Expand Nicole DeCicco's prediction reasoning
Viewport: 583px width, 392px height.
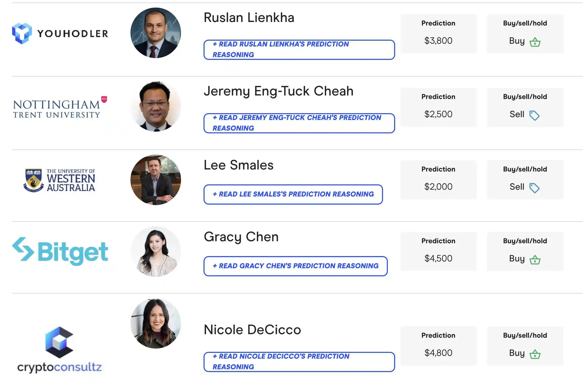[299, 362]
